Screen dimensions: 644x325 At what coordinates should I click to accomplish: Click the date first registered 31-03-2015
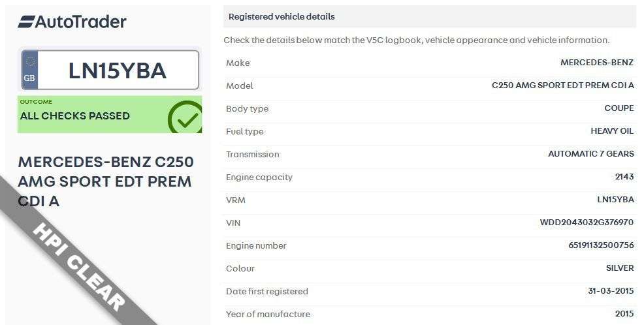611,291
